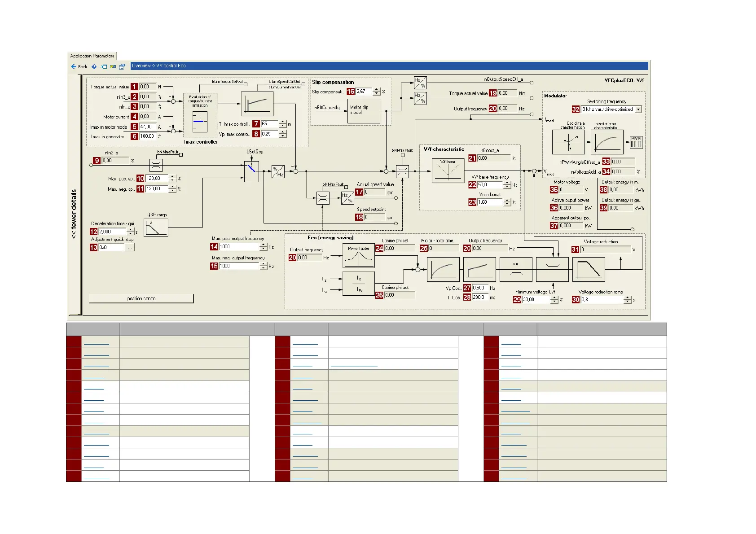This screenshot has height=534, width=756.
Task: Toggle the bLimTorqueSetVal signal box
Action: pos(246,84)
